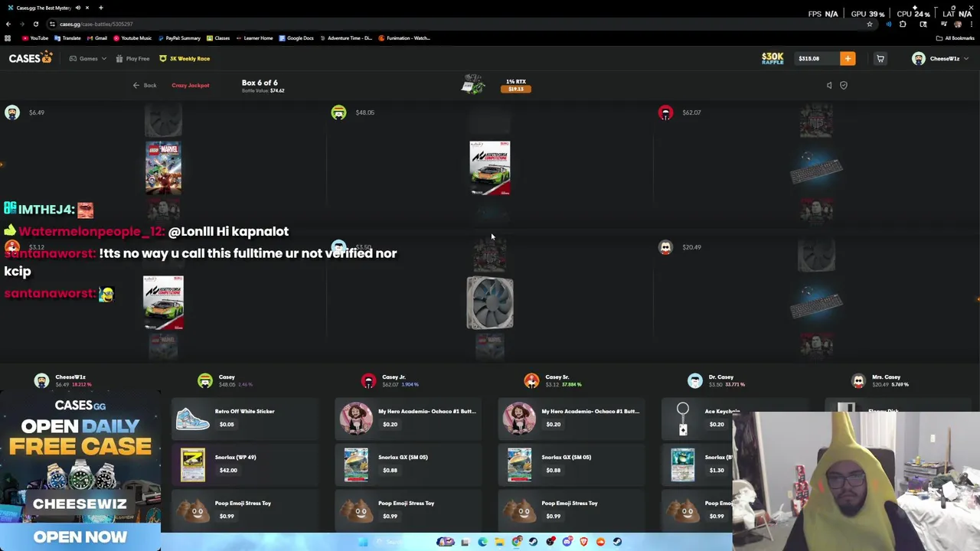Image resolution: width=980 pixels, height=551 pixels.
Task: Open the Youtube Music bookmark
Action: [133, 37]
